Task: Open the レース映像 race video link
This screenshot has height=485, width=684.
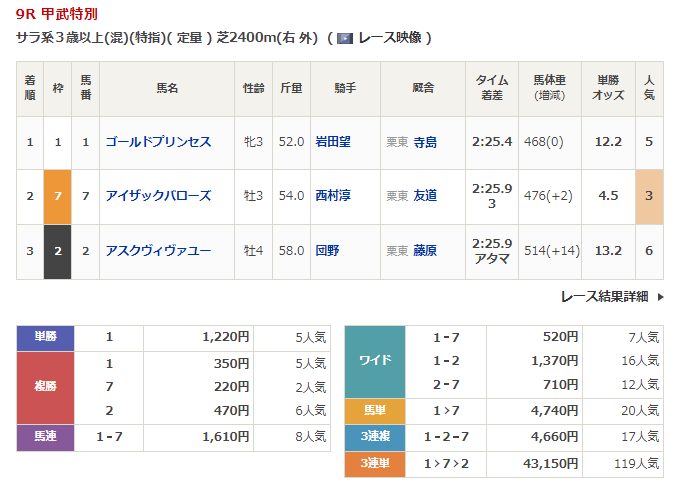Action: pyautogui.click(x=391, y=38)
